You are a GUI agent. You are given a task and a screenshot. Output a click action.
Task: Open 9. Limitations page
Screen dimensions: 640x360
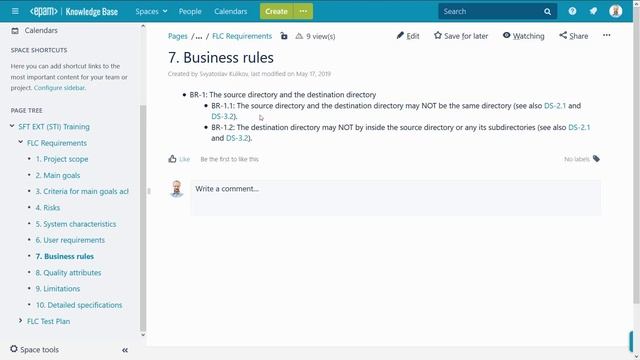coord(58,289)
